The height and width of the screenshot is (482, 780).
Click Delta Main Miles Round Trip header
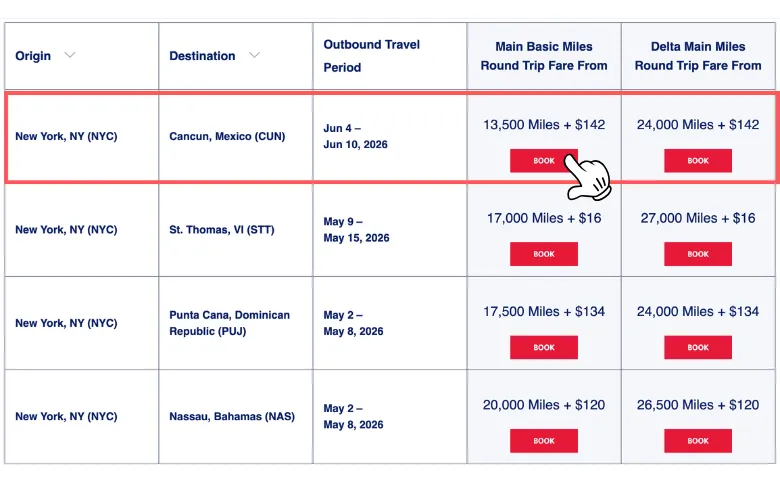tap(698, 56)
